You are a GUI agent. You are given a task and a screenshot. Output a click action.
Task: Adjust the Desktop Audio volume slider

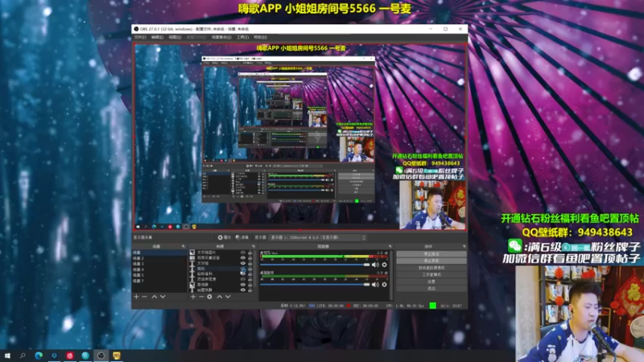click(315, 285)
